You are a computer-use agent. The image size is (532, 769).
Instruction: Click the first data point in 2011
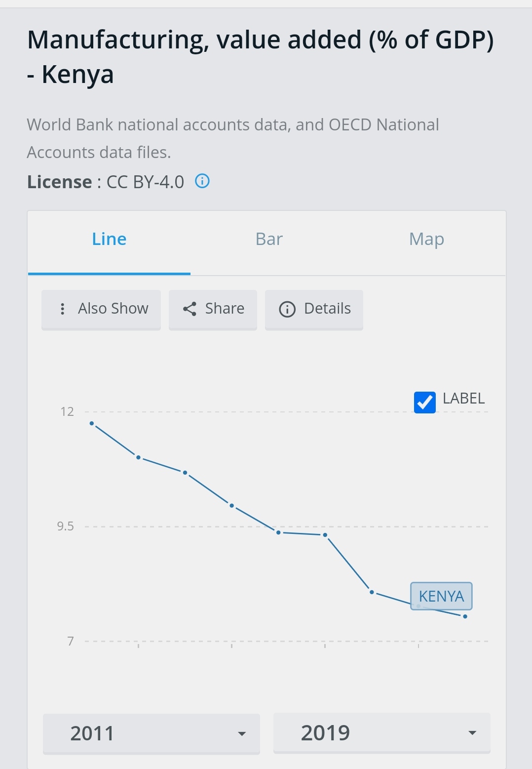pos(92,423)
